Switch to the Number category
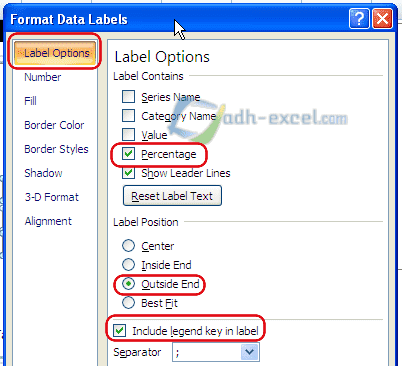The height and width of the screenshot is (366, 402). pos(43,77)
